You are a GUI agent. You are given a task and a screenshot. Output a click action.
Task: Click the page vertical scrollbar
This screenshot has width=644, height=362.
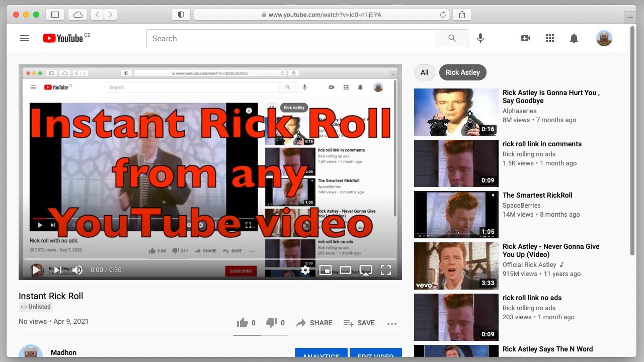pyautogui.click(x=632, y=141)
